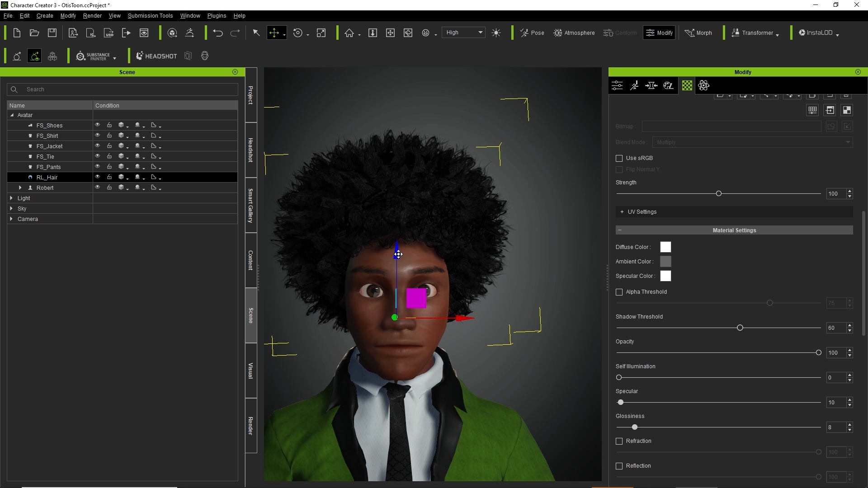
Task: Enable Reflection checkbox
Action: click(x=619, y=466)
